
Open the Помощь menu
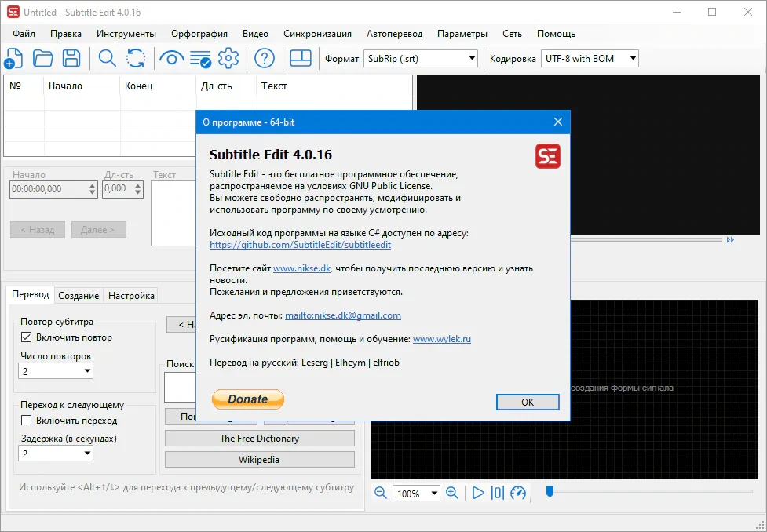[x=556, y=34]
